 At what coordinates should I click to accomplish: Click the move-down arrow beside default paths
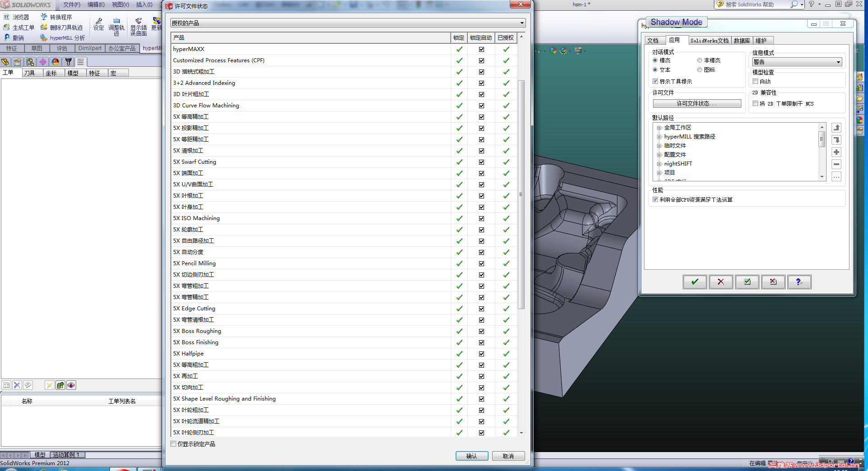(x=836, y=140)
